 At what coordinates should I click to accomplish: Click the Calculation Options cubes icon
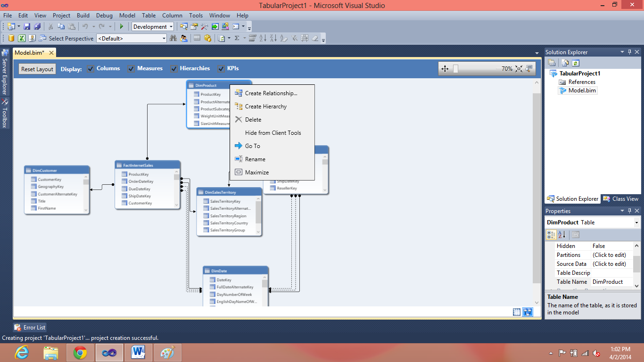point(207,38)
